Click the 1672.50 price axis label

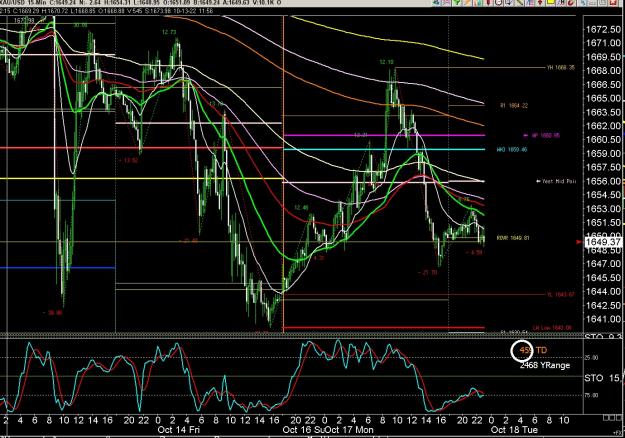pyautogui.click(x=603, y=29)
